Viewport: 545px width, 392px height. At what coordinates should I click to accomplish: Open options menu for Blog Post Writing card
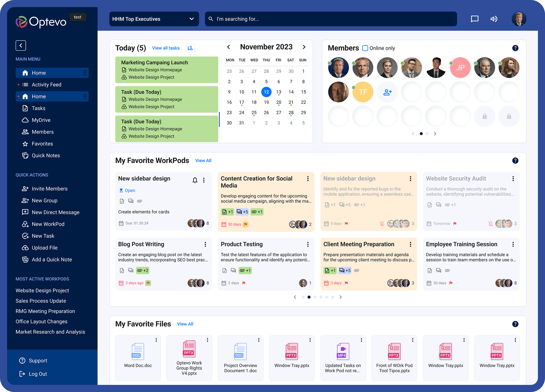point(205,244)
